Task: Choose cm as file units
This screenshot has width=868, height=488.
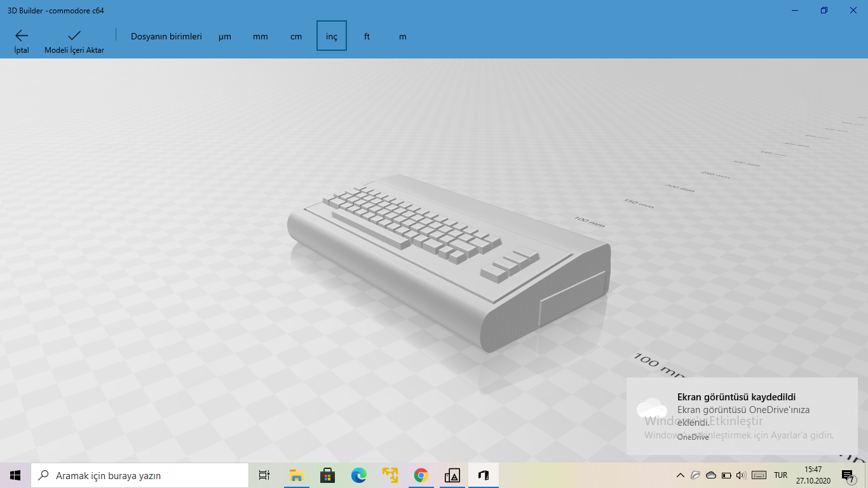Action: coord(296,36)
